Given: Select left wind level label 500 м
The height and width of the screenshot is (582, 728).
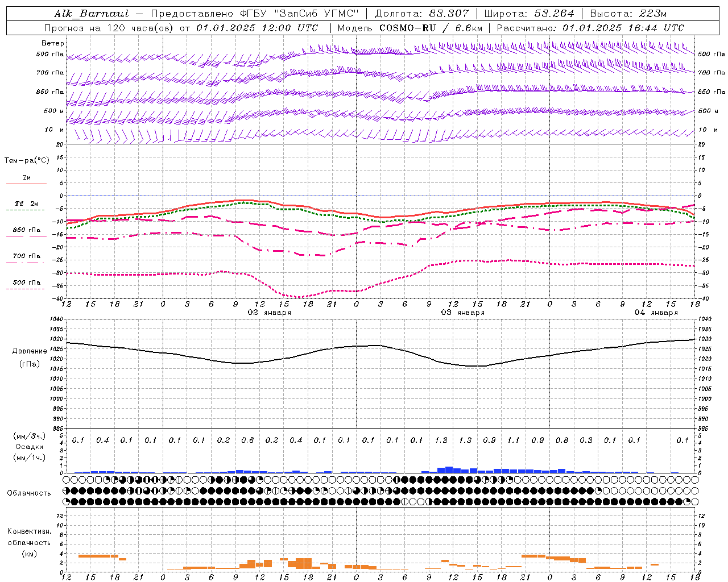Looking at the screenshot, I should 54,111.
